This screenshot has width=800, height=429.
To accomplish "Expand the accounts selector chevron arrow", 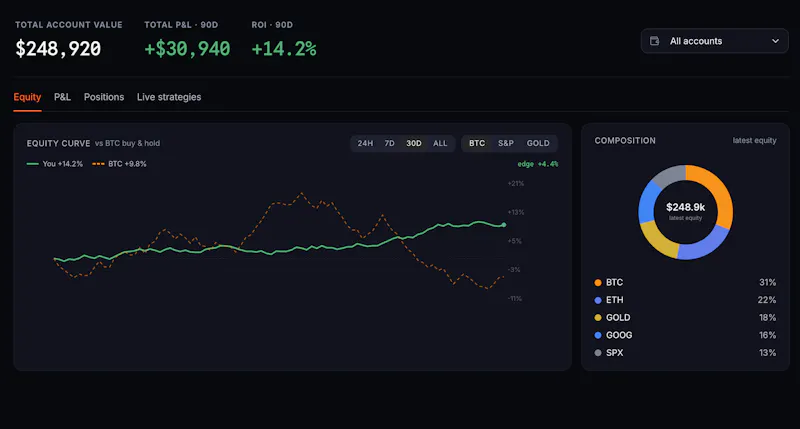I will coord(775,41).
